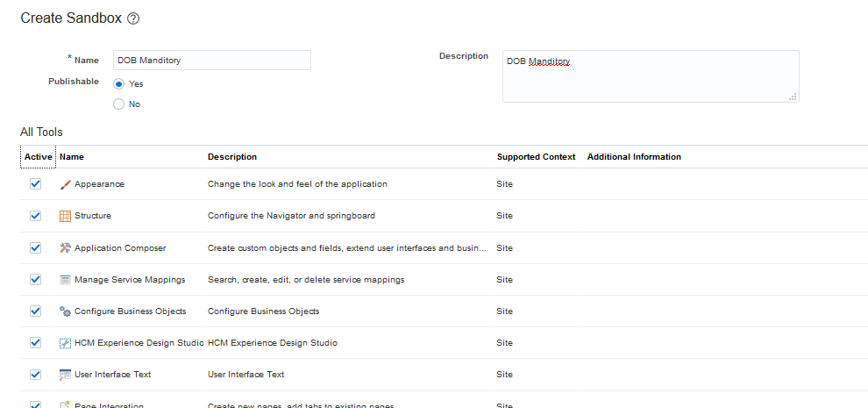Click the Description box resize handle
Screen dimensions: 868x408
click(793, 97)
